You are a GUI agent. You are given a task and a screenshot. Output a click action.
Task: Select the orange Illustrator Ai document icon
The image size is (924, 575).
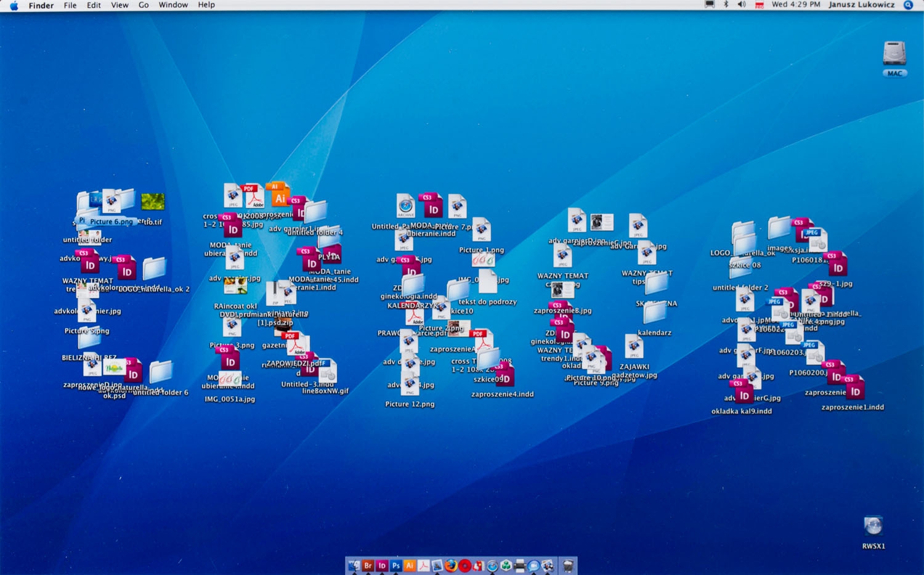pos(278,194)
